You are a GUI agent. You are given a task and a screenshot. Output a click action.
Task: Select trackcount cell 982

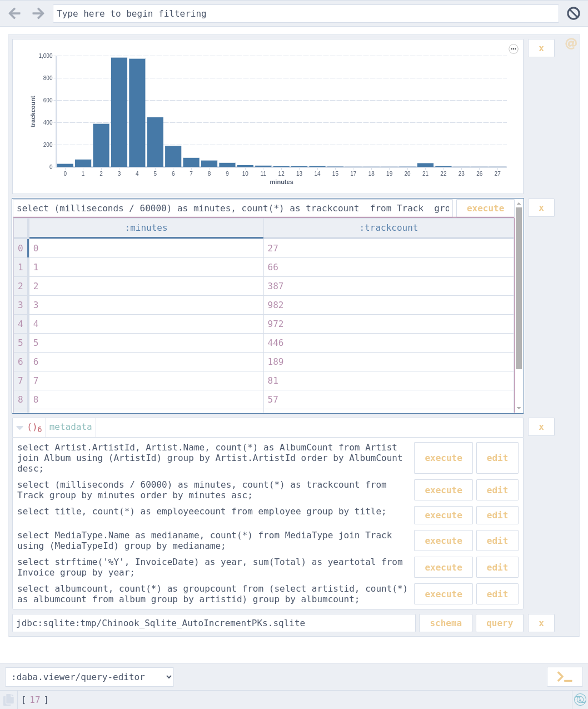(388, 305)
